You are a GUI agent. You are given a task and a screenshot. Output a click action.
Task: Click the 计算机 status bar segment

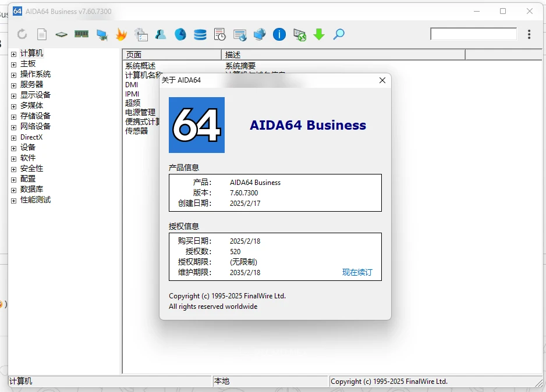click(110, 381)
